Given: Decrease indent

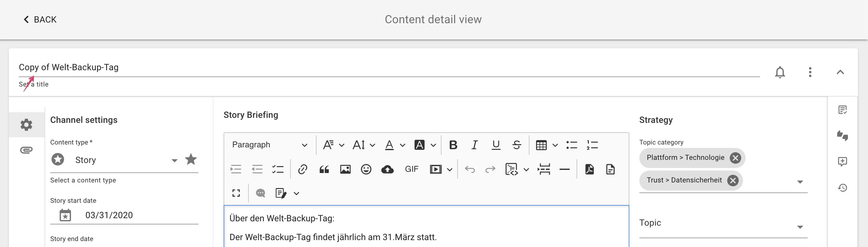Looking at the screenshot, I should (x=257, y=169).
